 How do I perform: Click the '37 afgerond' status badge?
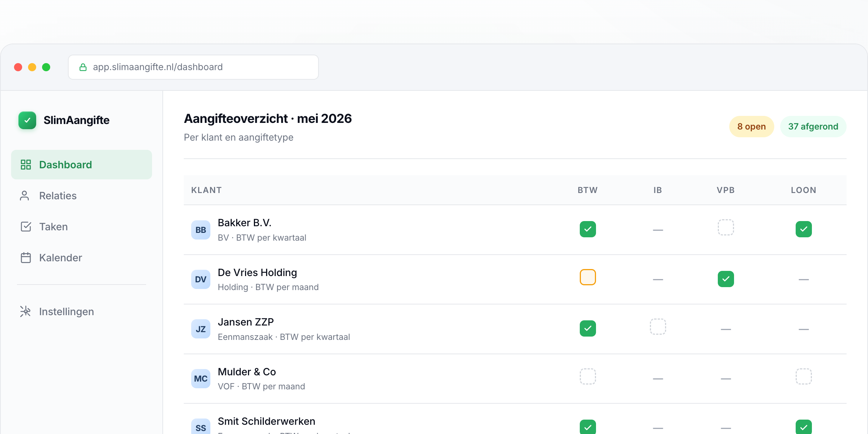[x=813, y=127]
